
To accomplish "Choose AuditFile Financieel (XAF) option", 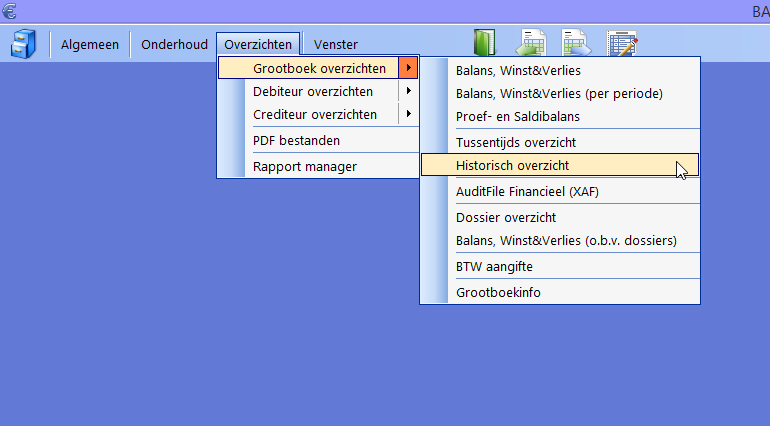I will 527,191.
